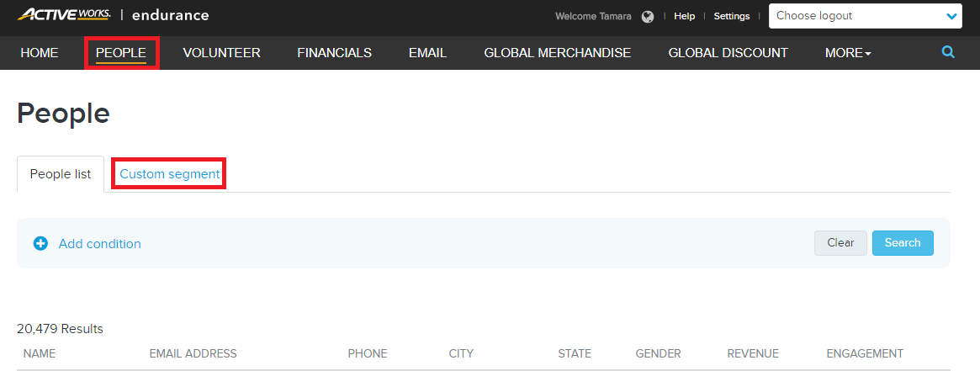Open the EMAIL section
Screen dimensions: 980x371
click(427, 53)
